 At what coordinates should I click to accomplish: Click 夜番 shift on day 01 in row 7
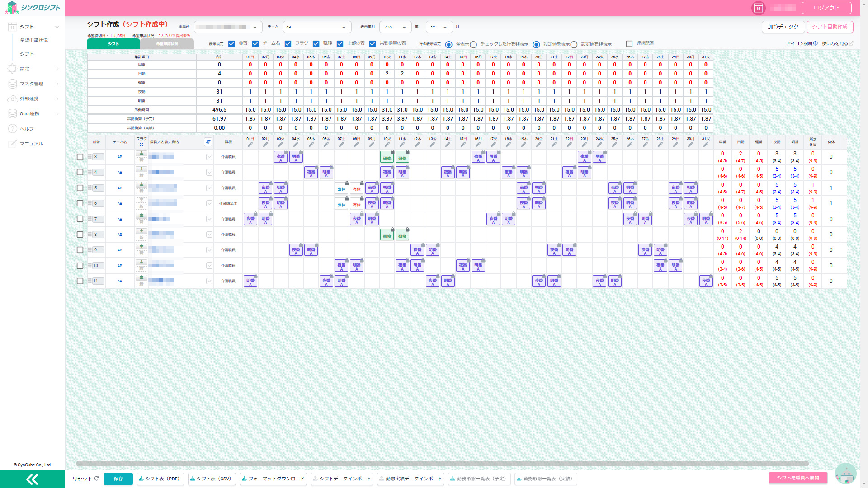(x=250, y=219)
